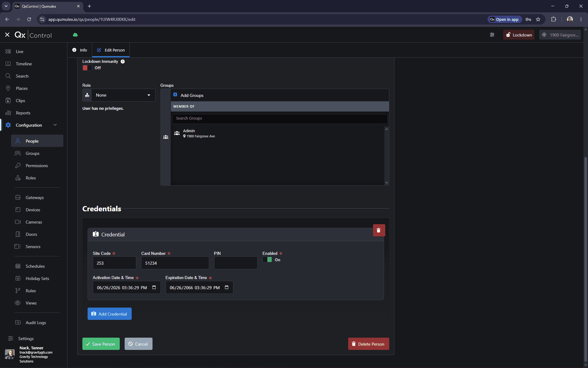Open the filter sliders icon in header
588x368 pixels.
click(x=492, y=35)
